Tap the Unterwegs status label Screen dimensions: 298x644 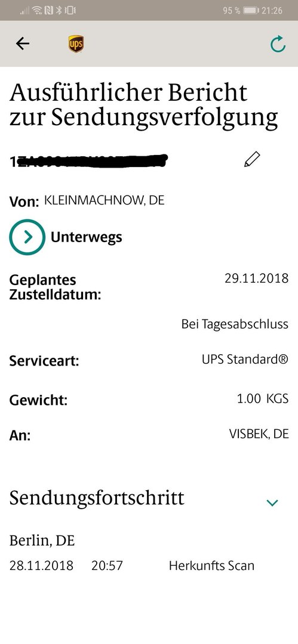(x=87, y=237)
